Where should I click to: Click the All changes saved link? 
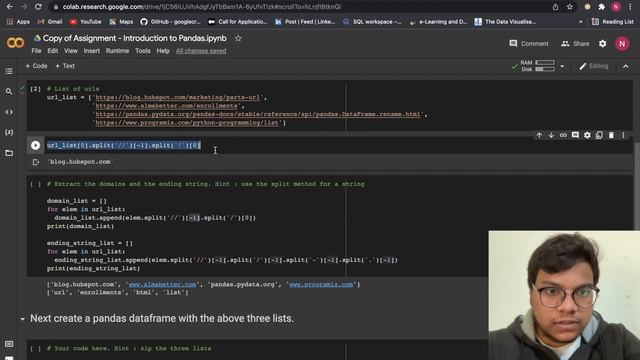pos(201,51)
